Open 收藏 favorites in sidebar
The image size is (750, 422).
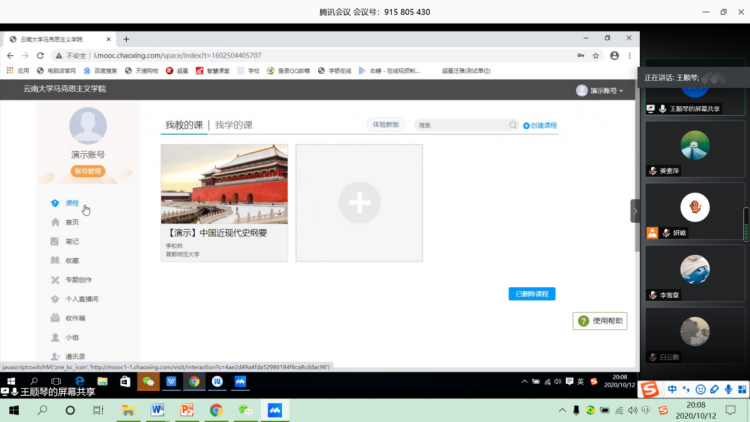point(72,260)
